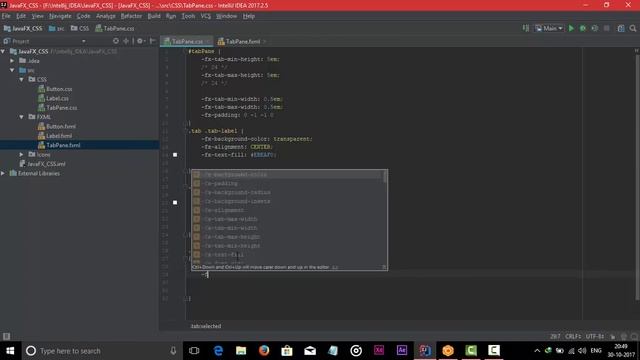Click the Make Project build icon before Main

click(x=526, y=28)
